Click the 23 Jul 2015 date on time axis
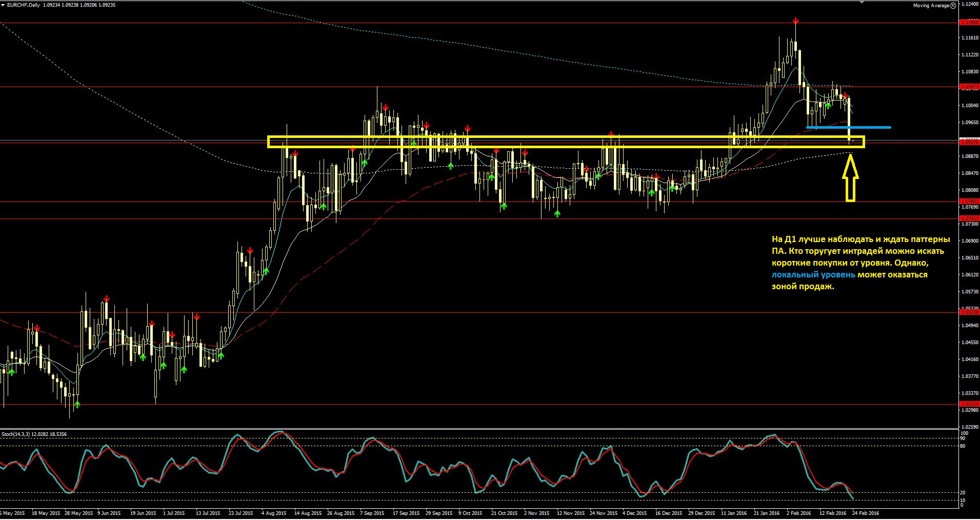980x520 pixels. pyautogui.click(x=241, y=513)
